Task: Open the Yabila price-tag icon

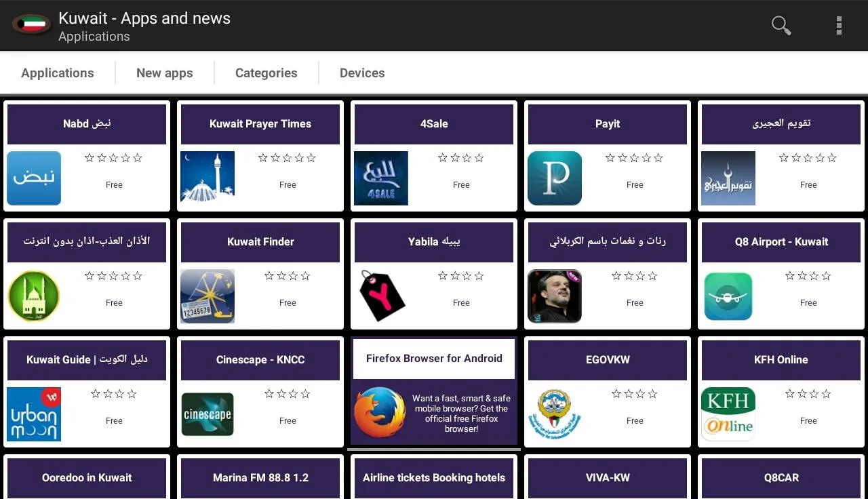Action: [x=381, y=296]
